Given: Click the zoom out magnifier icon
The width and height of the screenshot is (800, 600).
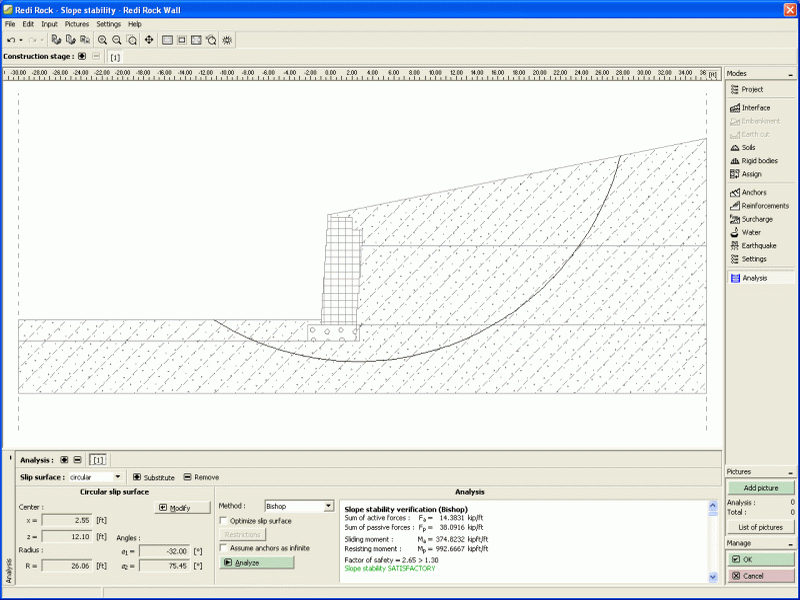Looking at the screenshot, I should pyautogui.click(x=117, y=40).
